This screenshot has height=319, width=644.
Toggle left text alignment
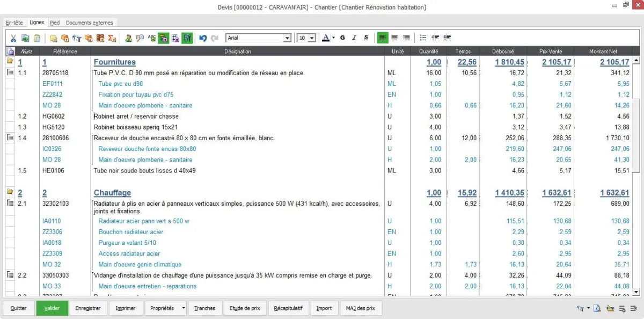pos(383,38)
